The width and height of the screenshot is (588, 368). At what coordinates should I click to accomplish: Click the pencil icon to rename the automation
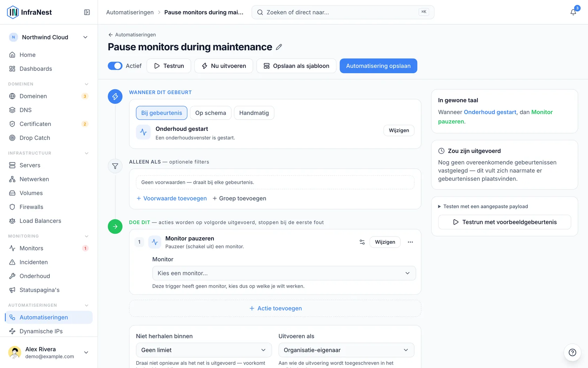279,47
